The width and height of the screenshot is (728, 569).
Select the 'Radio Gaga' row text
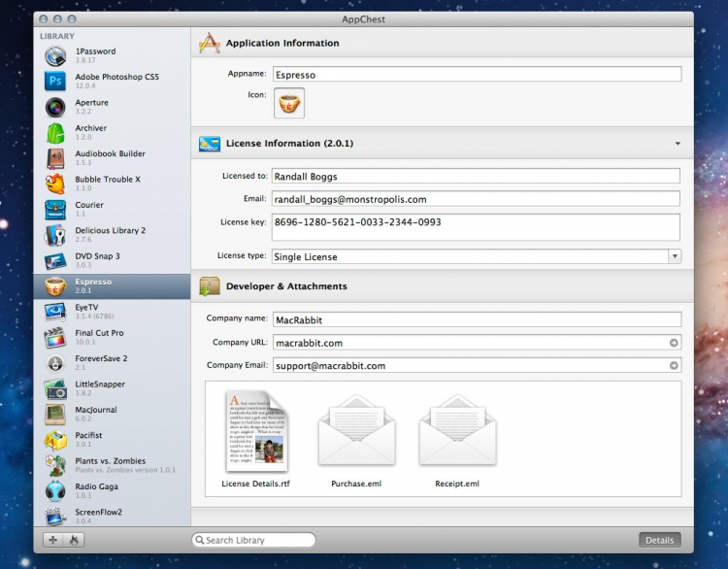click(x=96, y=486)
